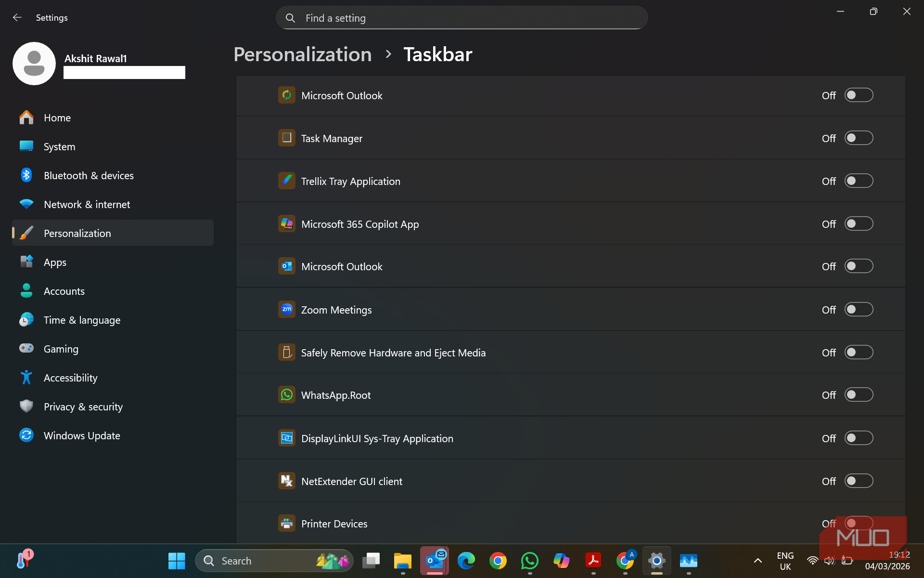The width and height of the screenshot is (924, 578).
Task: Click the Task Manager row icon
Action: tap(287, 138)
